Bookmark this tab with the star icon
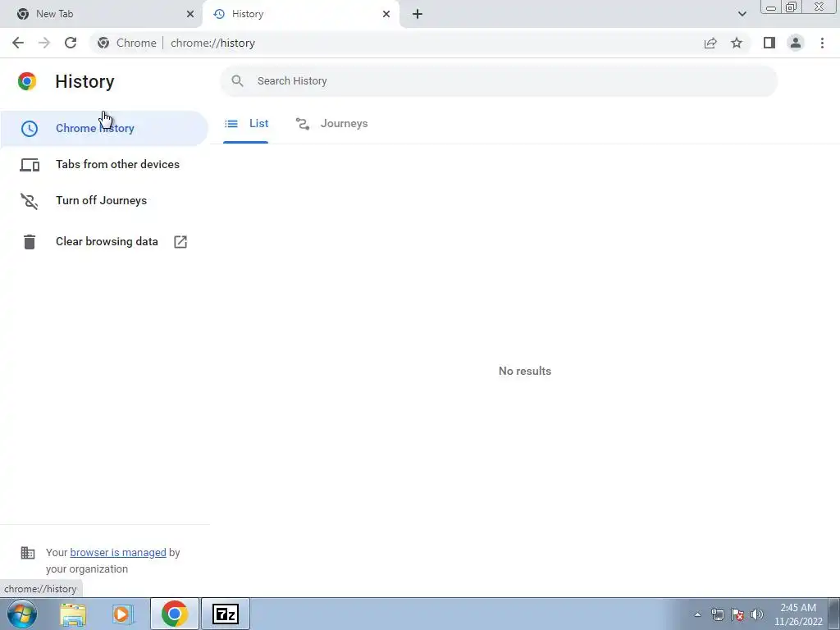The image size is (840, 630). [737, 43]
